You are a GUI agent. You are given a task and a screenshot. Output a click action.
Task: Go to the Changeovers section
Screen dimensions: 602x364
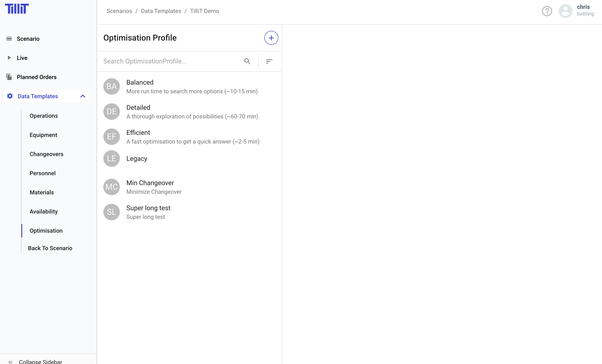click(46, 154)
